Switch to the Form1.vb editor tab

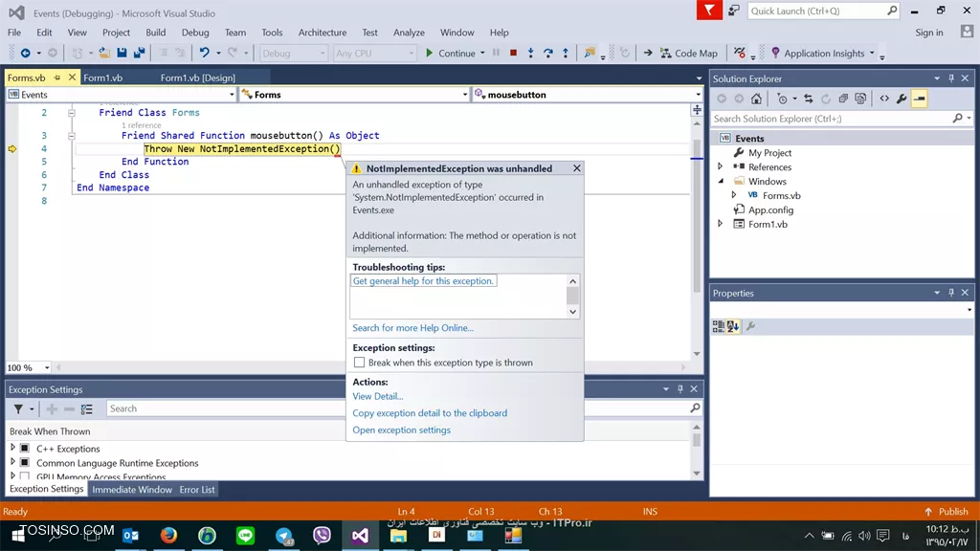[x=103, y=77]
